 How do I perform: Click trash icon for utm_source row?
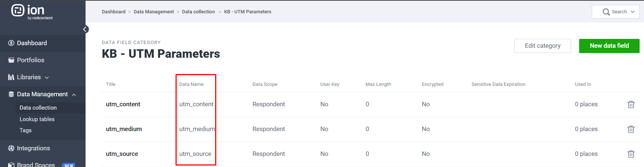pos(631,154)
